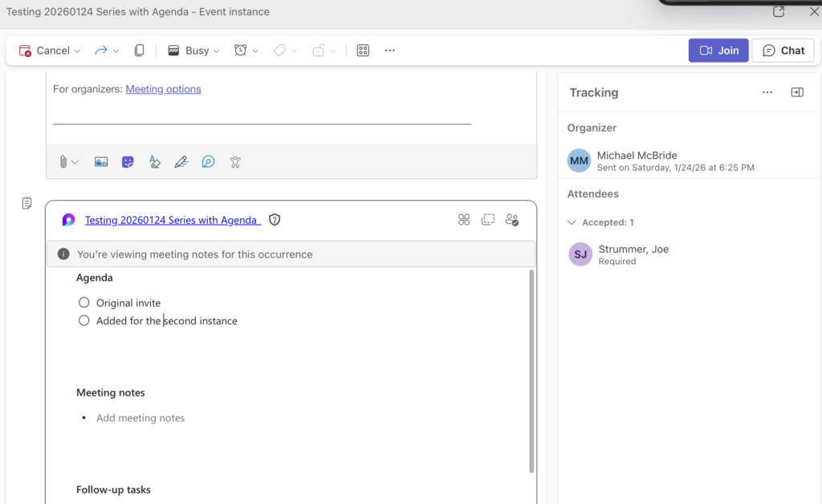The image size is (822, 504).
Task: Open the toolbar more options ellipsis
Action: (x=390, y=51)
